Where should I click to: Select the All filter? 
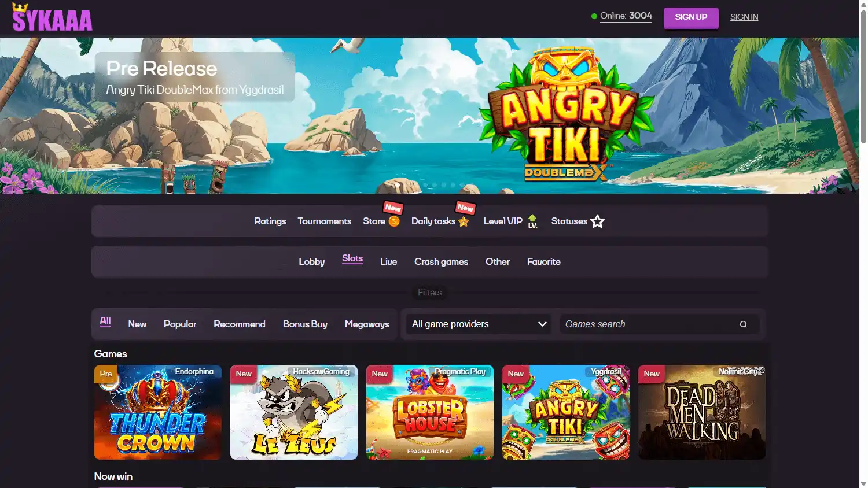[x=105, y=321]
